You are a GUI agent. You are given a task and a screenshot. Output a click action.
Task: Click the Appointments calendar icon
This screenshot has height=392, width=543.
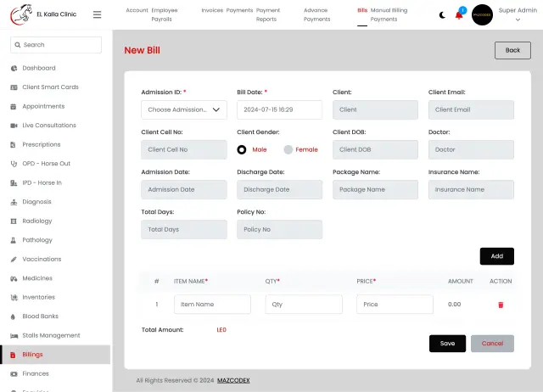tap(14, 106)
